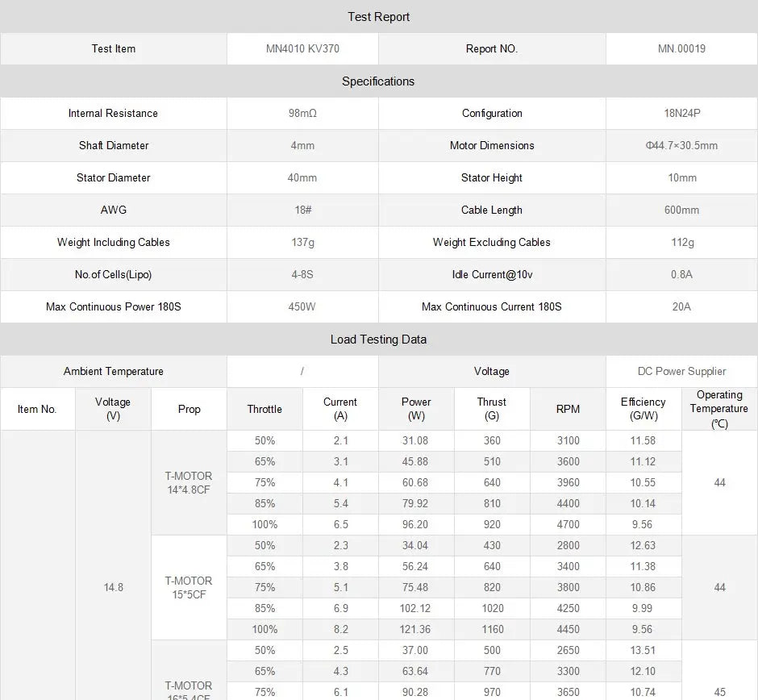Viewport: 758px width, 700px height.
Task: Select the No. of Cells 4-8S value
Action: tap(302, 275)
